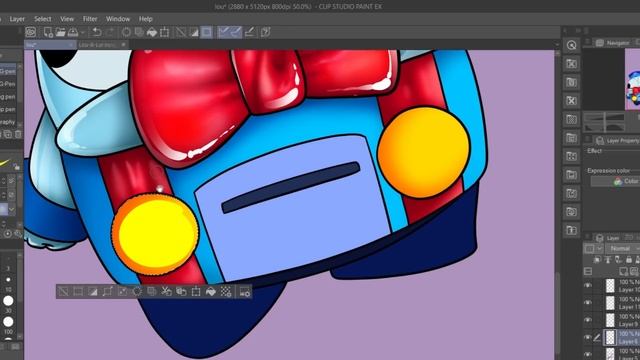Image resolution: width=640 pixels, height=360 pixels.
Task: Open selection launcher settings icon
Action: click(244, 291)
